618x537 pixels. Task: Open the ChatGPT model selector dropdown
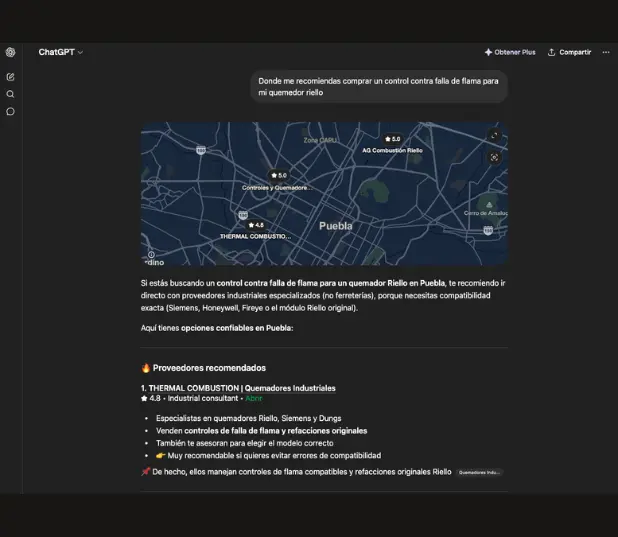coord(60,52)
